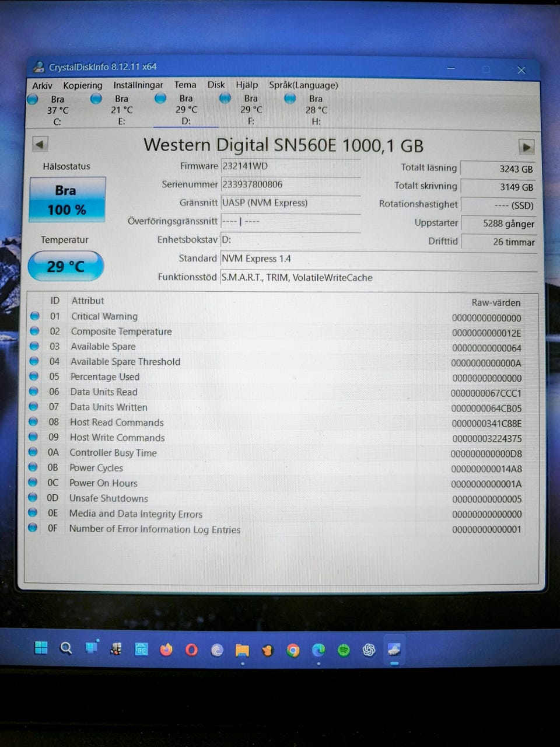Click Uppstarter value 5288 gånger

(x=499, y=224)
